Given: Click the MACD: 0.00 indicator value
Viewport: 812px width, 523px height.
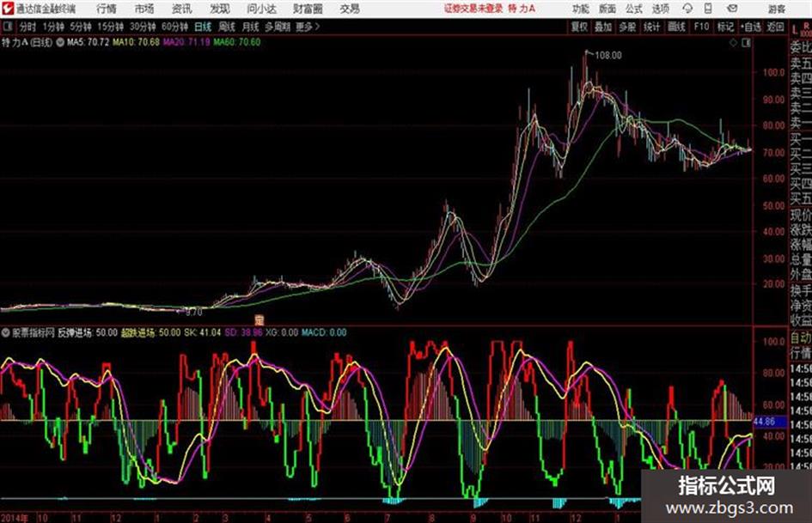Looking at the screenshot, I should [x=324, y=333].
